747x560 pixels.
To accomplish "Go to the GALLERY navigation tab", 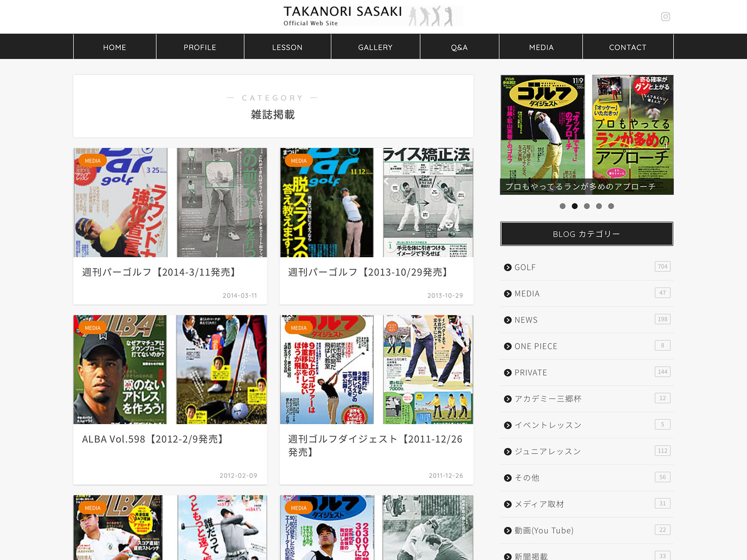I will tap(375, 47).
